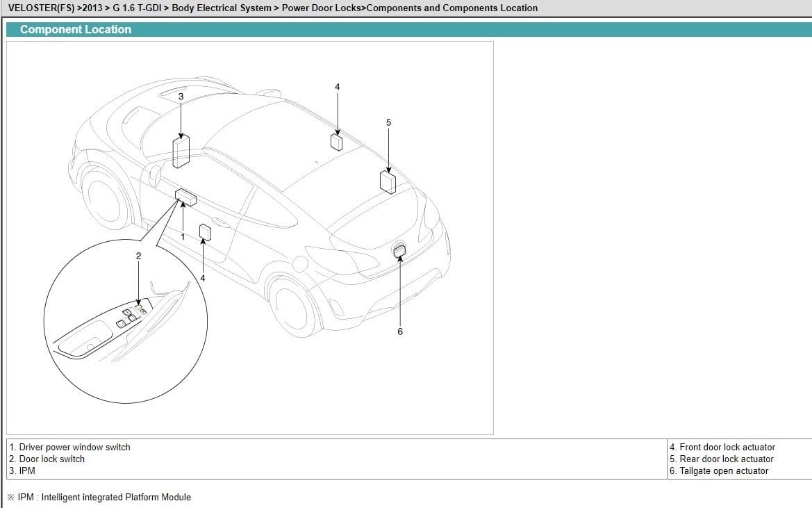The height and width of the screenshot is (508, 812).
Task: Click the breadcrumb path title at top
Action: tap(273, 8)
